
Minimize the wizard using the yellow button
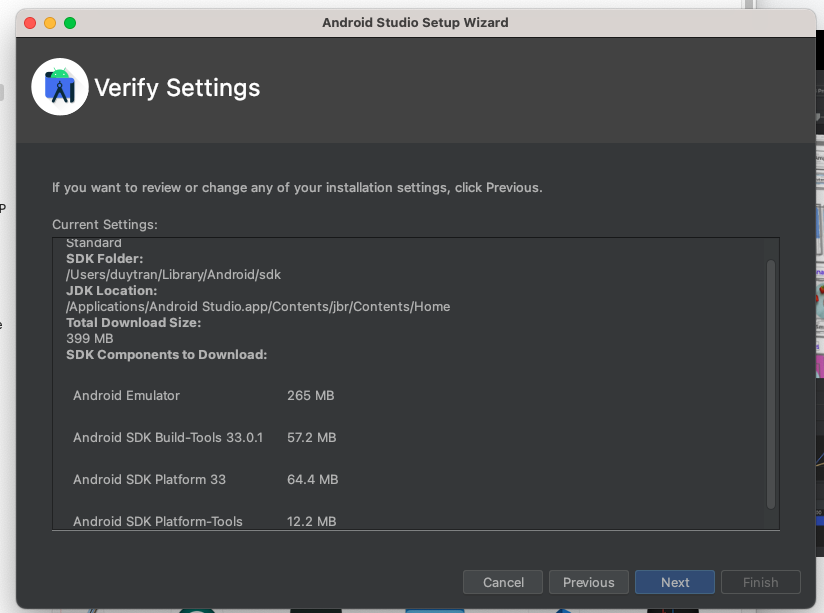pyautogui.click(x=50, y=23)
